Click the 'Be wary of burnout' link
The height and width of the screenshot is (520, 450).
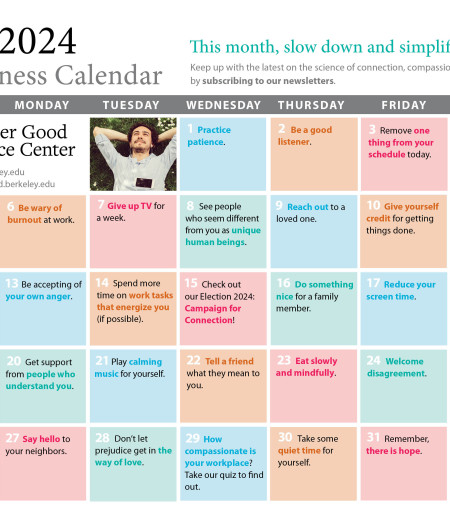pos(35,214)
